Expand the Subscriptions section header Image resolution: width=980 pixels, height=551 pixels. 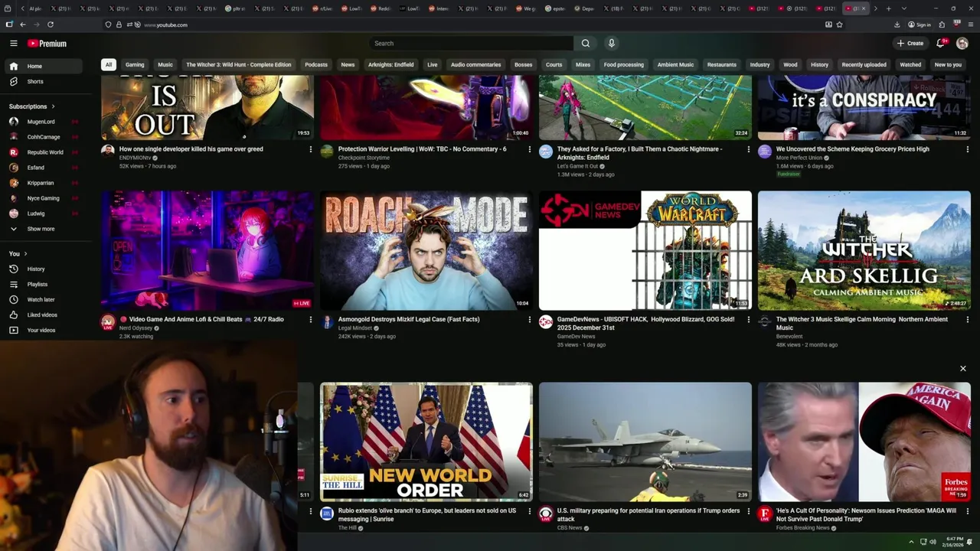click(x=31, y=106)
